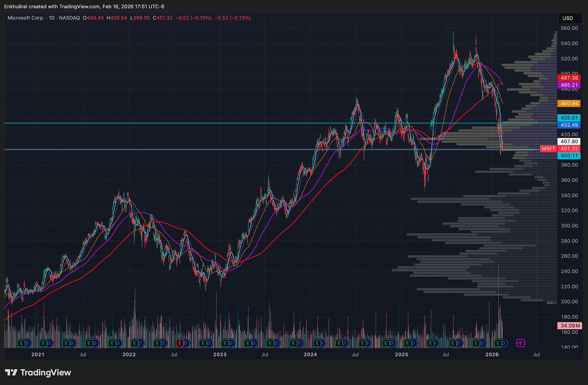Click the 200.00 tick on the price axis

(569, 301)
